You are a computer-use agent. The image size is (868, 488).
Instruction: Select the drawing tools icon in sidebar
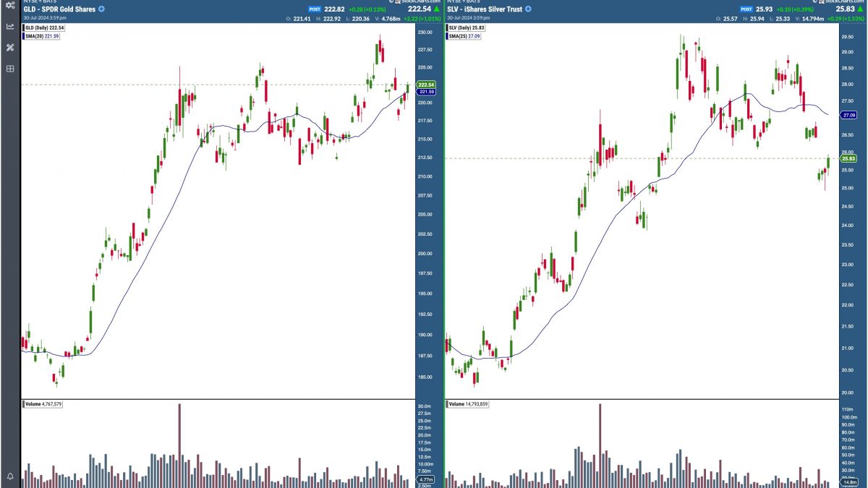pyautogui.click(x=10, y=48)
